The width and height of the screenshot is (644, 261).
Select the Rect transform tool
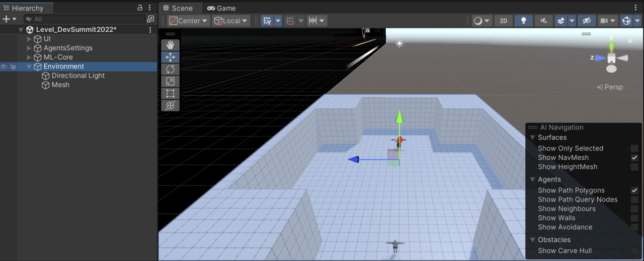pyautogui.click(x=170, y=93)
